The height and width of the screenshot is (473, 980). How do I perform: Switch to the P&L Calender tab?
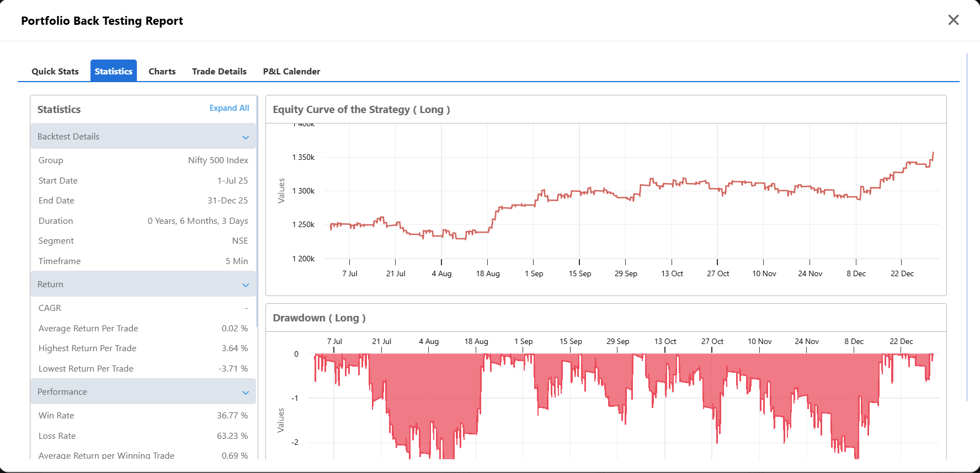point(291,71)
